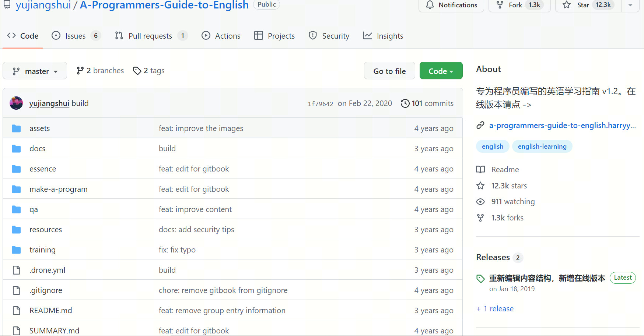Click yujiangshui's avatar image
644x336 pixels.
tap(16, 103)
